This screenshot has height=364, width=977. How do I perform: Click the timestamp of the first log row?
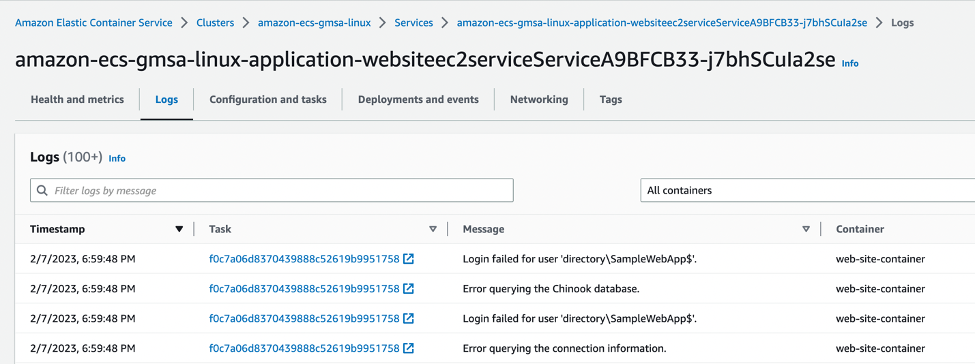pyautogui.click(x=82, y=259)
